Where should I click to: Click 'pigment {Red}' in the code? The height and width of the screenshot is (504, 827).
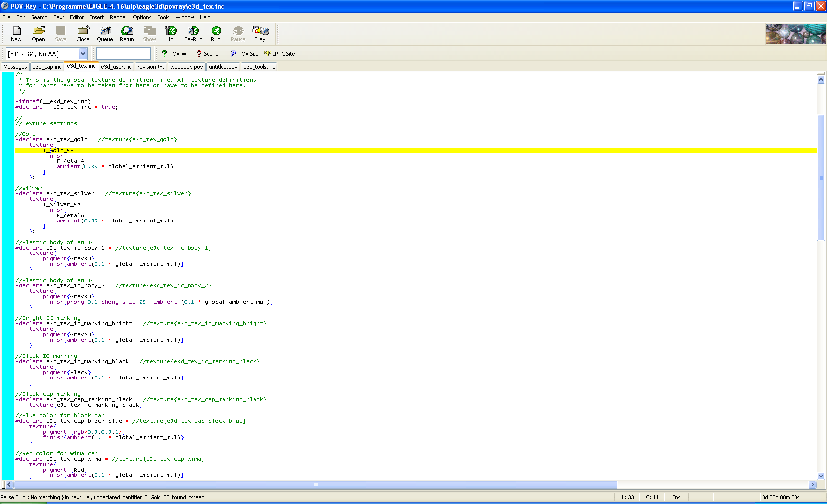tap(65, 470)
